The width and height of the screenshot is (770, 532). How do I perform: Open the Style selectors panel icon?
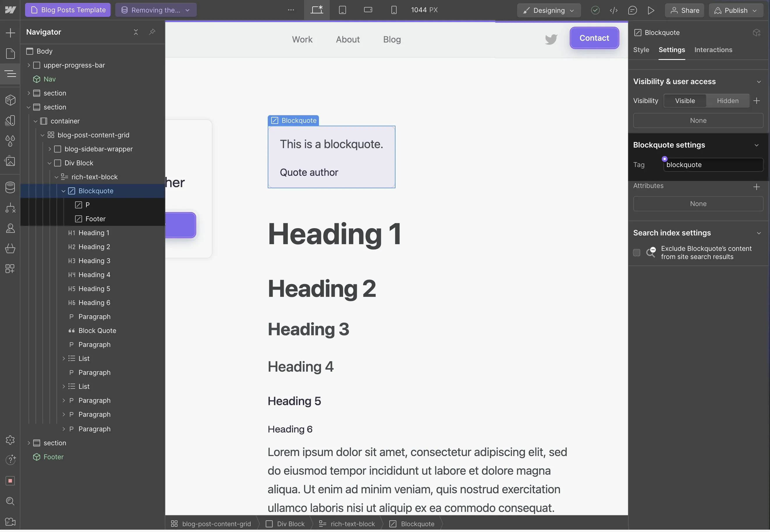10,121
